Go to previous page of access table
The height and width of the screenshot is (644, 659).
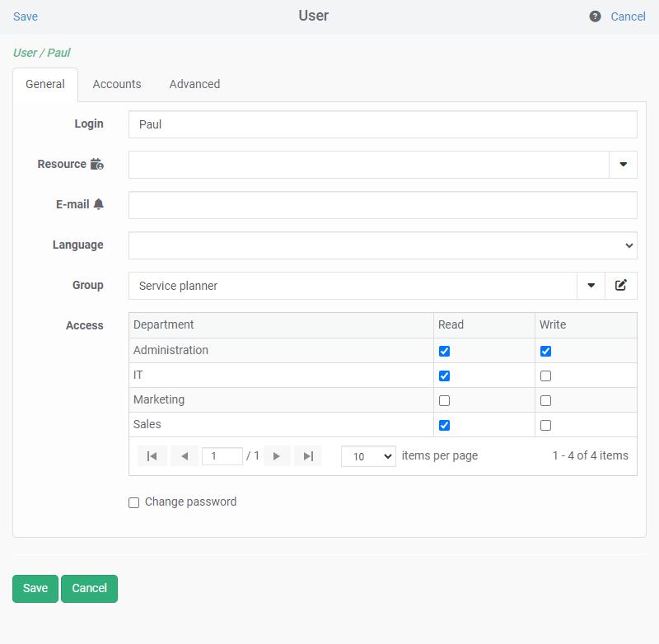184,456
